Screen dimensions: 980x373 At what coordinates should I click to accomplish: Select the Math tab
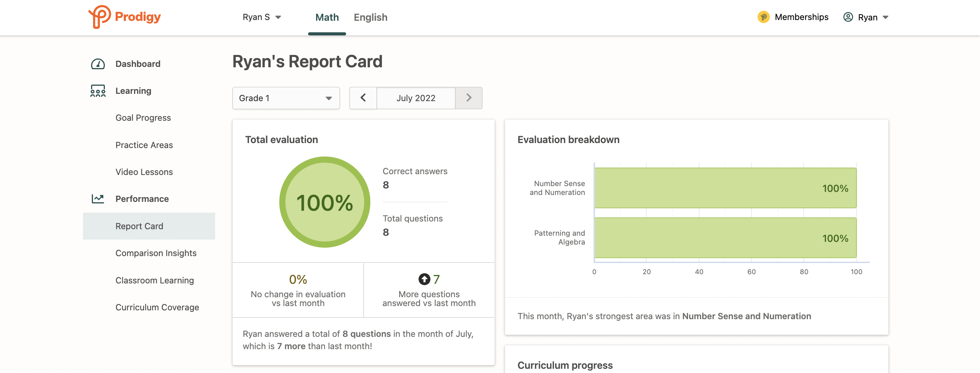[x=327, y=17]
